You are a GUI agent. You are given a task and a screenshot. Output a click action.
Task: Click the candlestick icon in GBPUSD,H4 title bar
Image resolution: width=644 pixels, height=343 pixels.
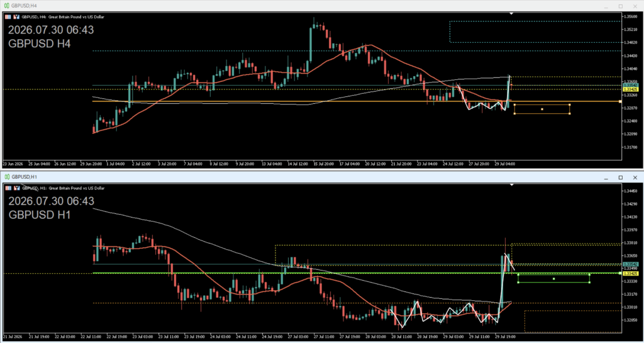[x=6, y=5]
